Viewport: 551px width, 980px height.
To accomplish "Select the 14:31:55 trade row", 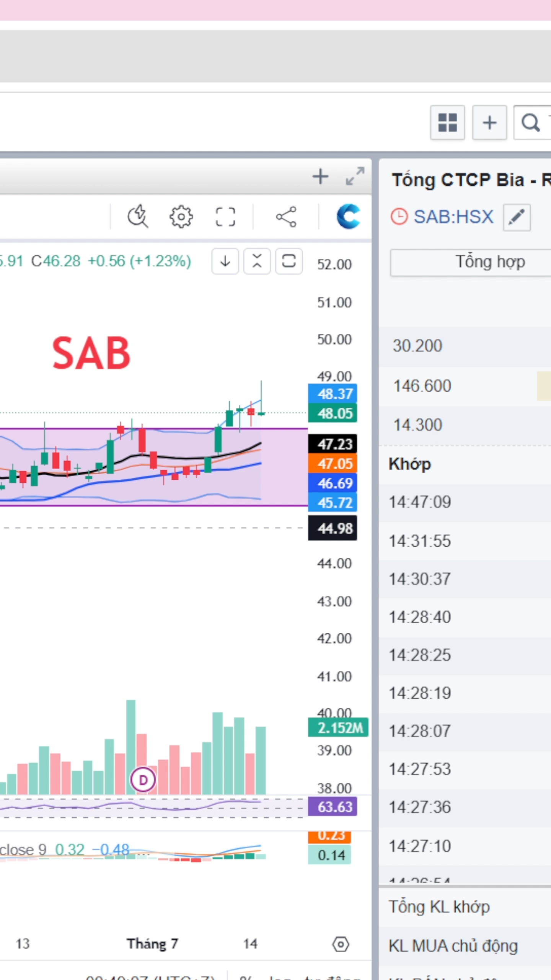I will pyautogui.click(x=465, y=541).
